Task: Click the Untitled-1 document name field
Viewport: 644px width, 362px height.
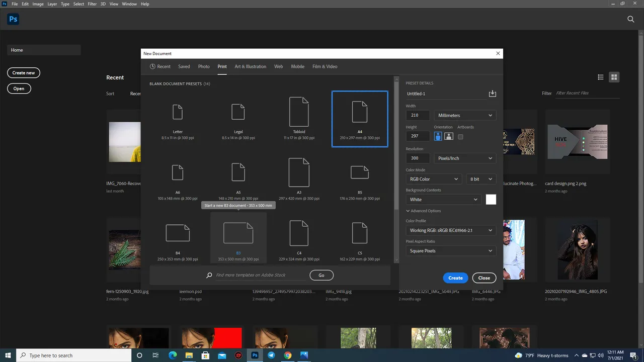Action: coord(446,94)
